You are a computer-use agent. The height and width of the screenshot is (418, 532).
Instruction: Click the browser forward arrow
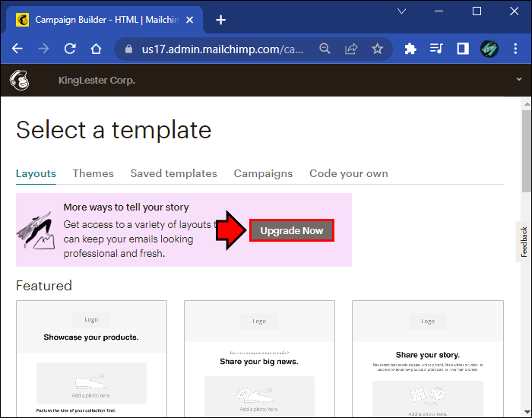[43, 49]
